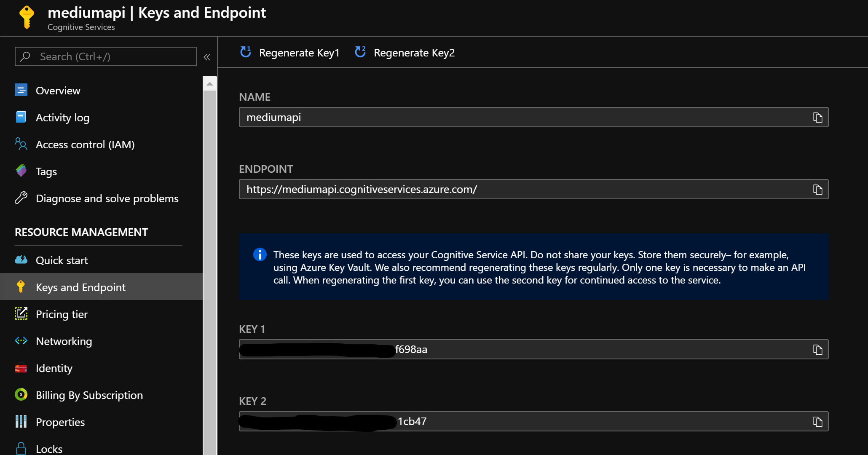The height and width of the screenshot is (455, 868).
Task: Click sidebar scrollbar up arrow
Action: tap(210, 84)
